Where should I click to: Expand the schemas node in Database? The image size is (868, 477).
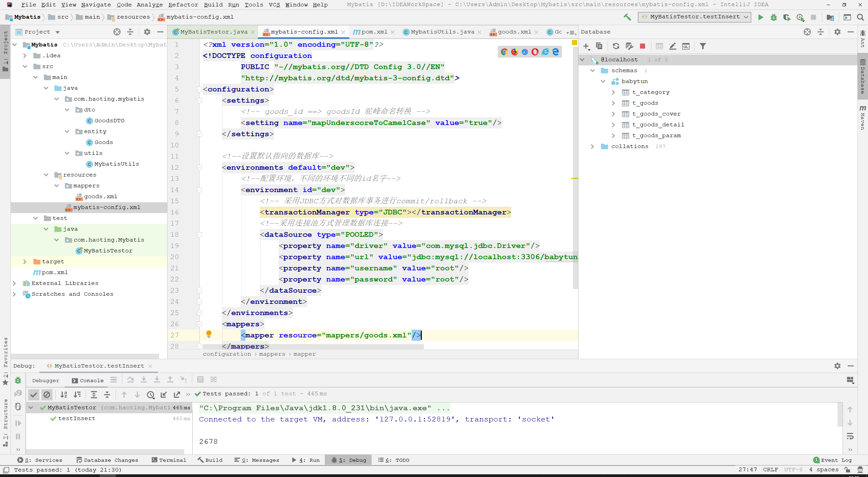click(x=592, y=70)
